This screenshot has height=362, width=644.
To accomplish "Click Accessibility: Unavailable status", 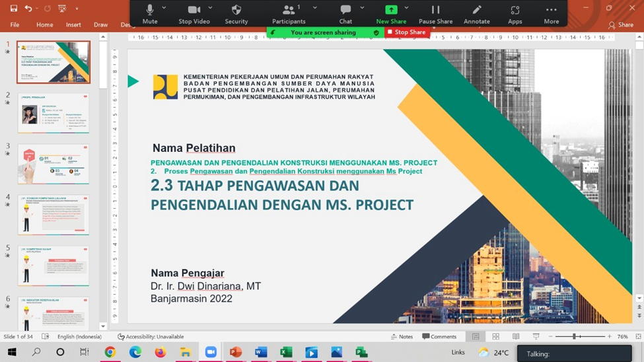I will (x=151, y=336).
